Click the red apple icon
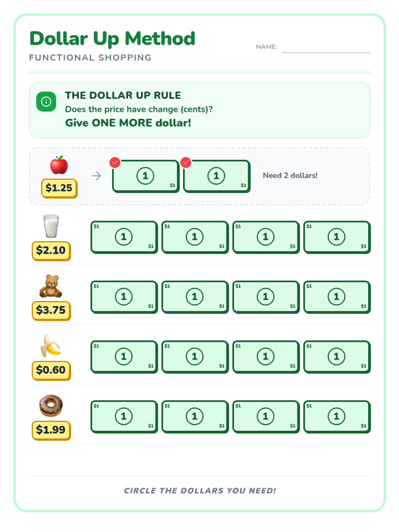This screenshot has height=532, width=399. [x=59, y=165]
